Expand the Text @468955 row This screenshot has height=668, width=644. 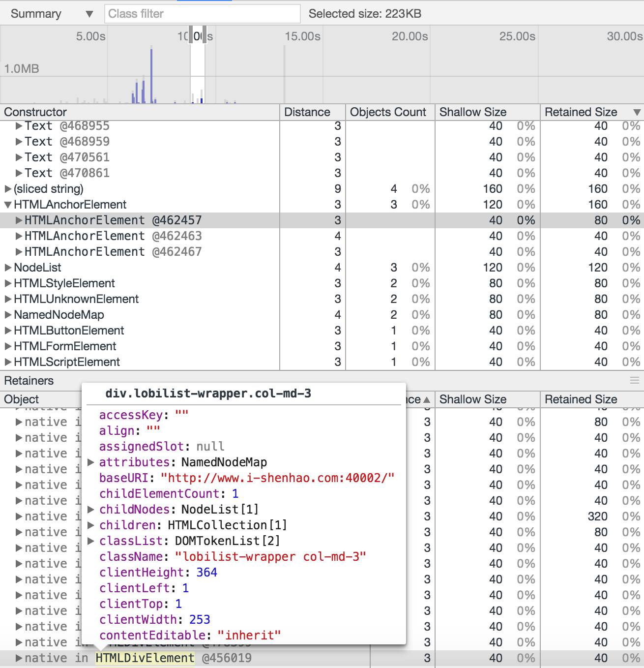pyautogui.click(x=19, y=126)
